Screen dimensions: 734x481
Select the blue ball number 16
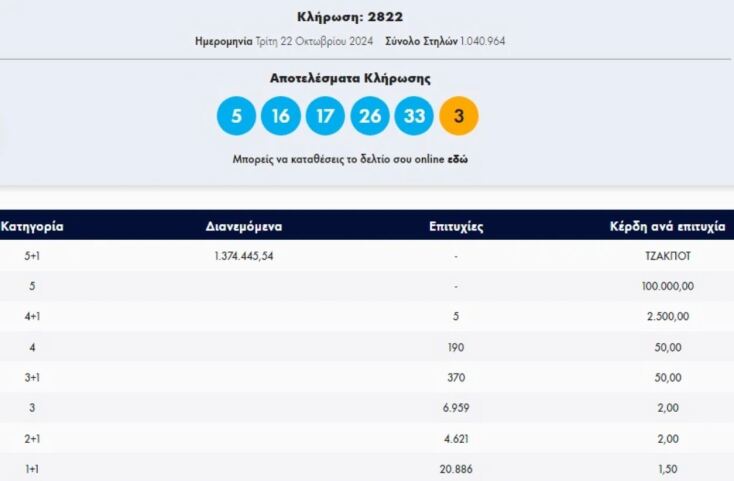click(281, 116)
